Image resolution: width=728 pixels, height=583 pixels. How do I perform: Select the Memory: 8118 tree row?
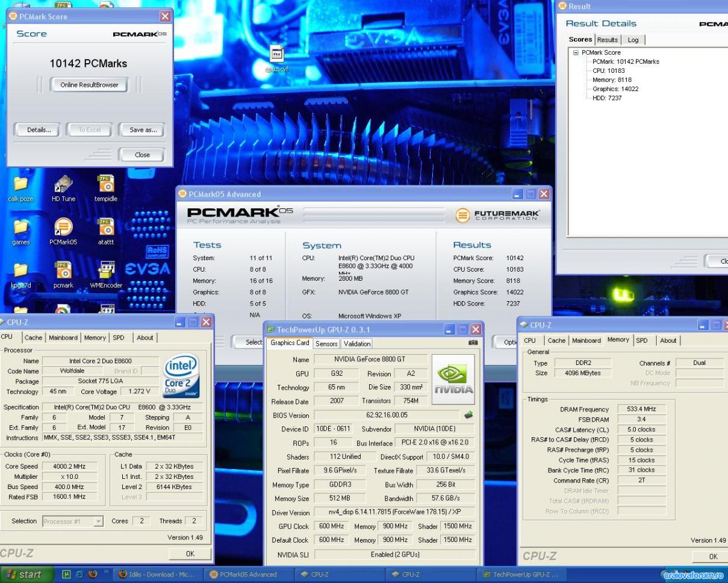tap(612, 79)
